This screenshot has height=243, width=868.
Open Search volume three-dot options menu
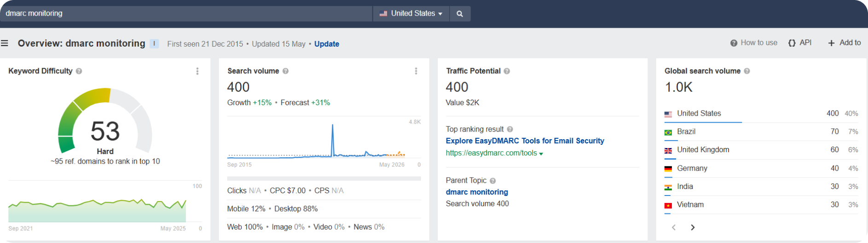(x=416, y=71)
